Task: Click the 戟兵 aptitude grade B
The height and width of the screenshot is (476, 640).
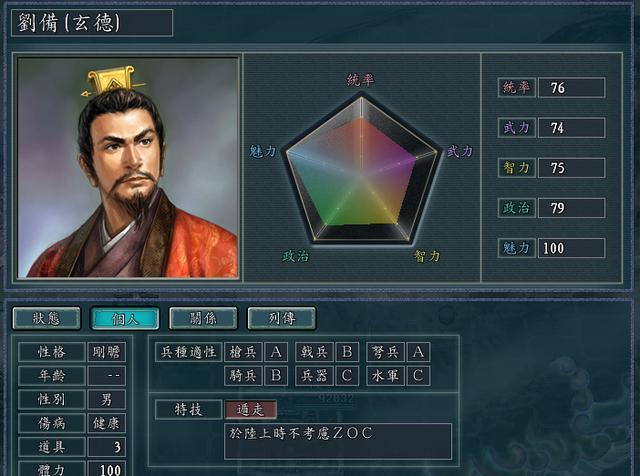Action: (347, 352)
